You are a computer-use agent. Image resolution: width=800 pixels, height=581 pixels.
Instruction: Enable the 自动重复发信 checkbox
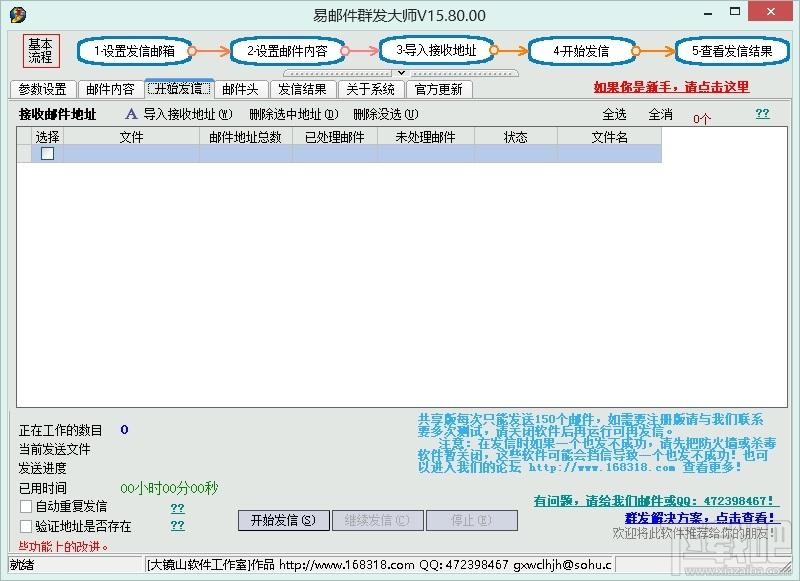pyautogui.click(x=26, y=507)
